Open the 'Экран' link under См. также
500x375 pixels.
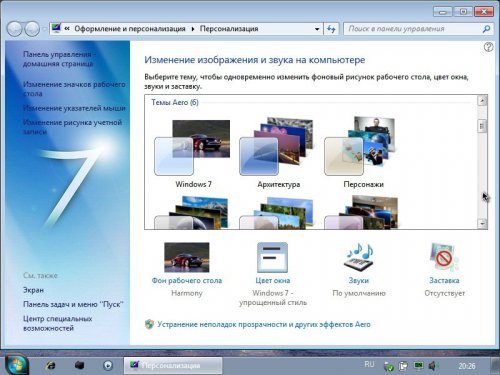pyautogui.click(x=33, y=290)
